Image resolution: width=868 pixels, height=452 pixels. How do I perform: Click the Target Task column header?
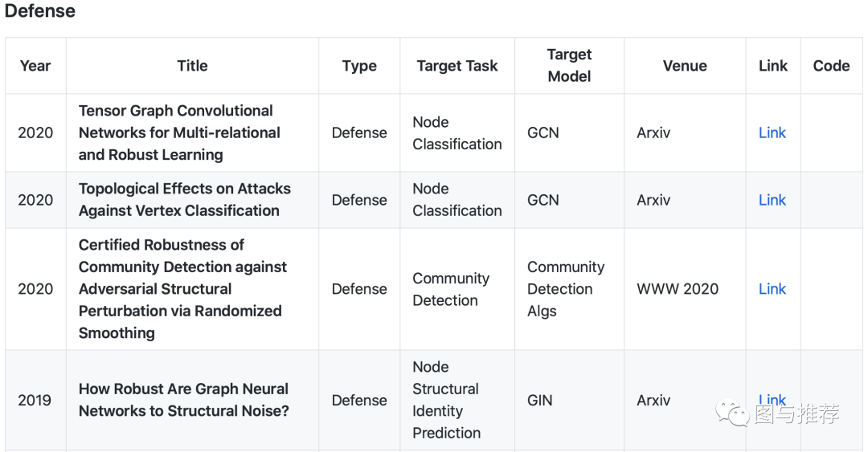tap(457, 66)
